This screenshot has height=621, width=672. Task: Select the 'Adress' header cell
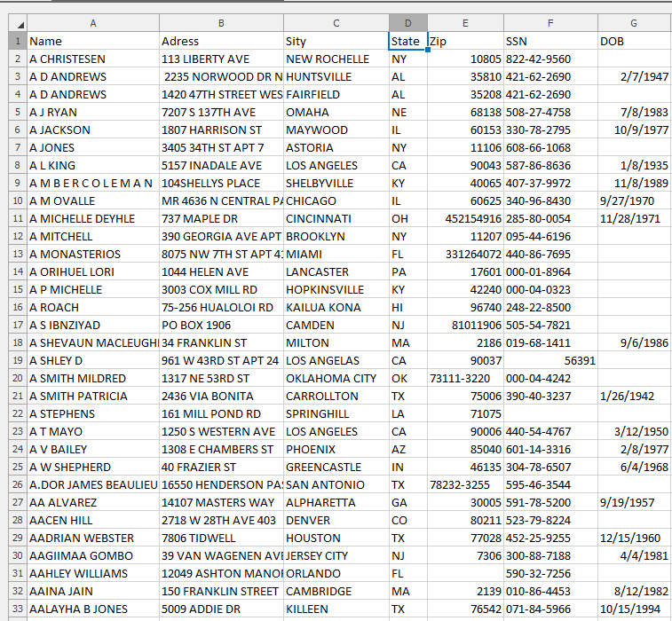(221, 41)
